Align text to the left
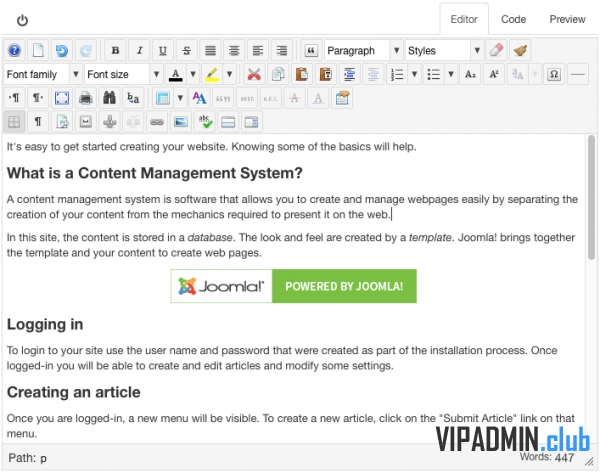The height and width of the screenshot is (473, 600). click(258, 50)
